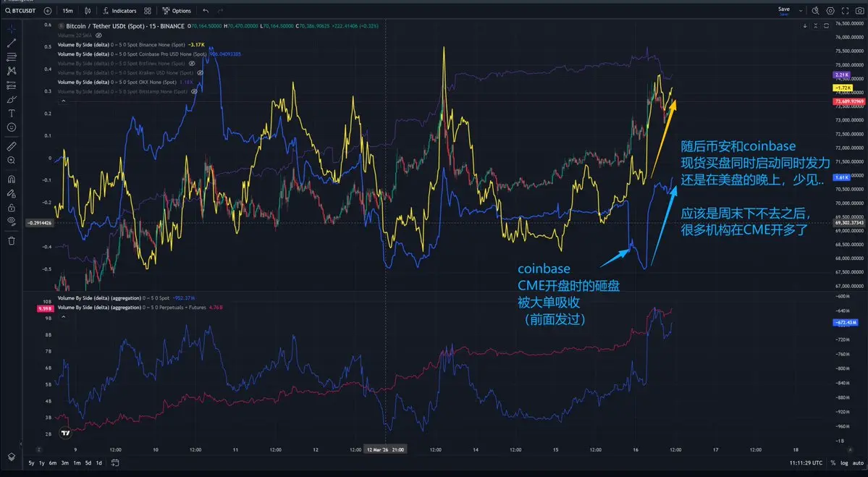Image resolution: width=868 pixels, height=477 pixels.
Task: Collapse the main chart pane
Action: tap(816, 26)
